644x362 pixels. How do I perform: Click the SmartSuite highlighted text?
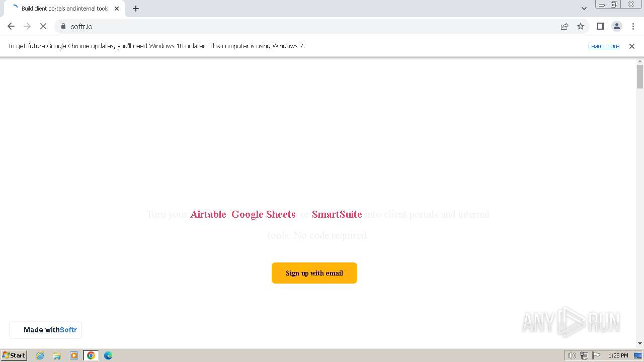tap(337, 214)
